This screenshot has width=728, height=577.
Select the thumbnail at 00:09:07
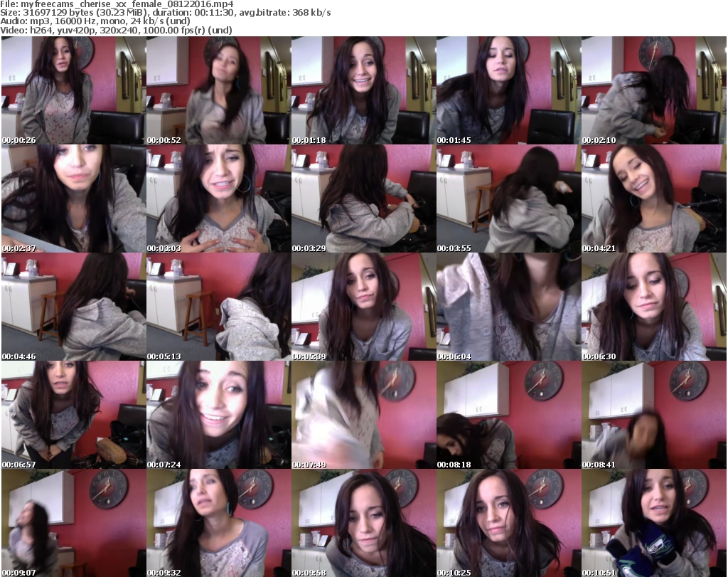(x=74, y=523)
